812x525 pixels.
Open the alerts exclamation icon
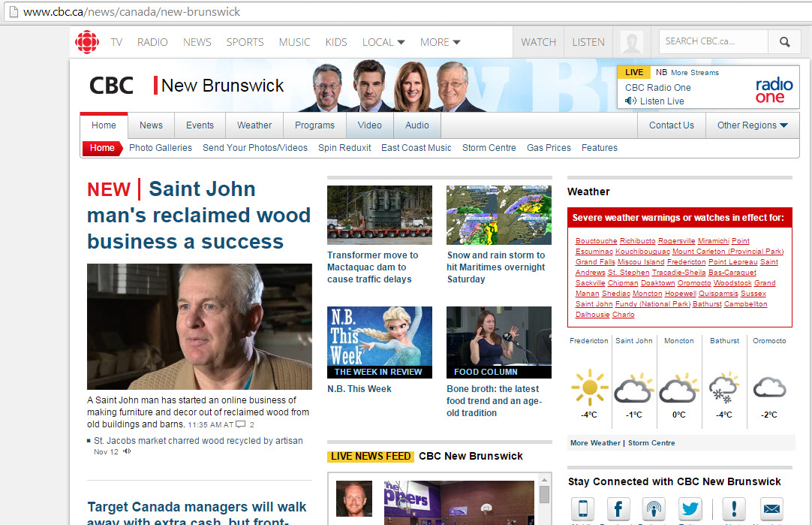734,508
